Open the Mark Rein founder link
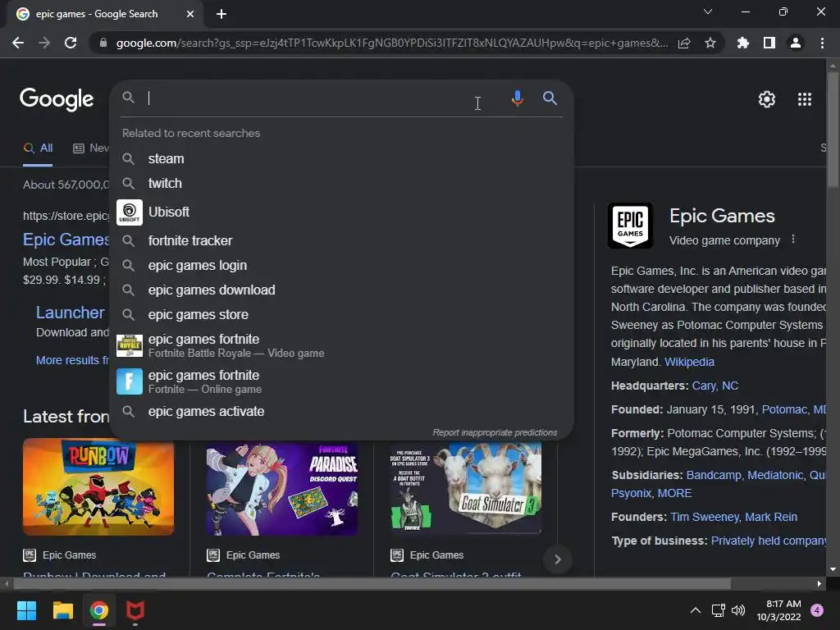 coord(771,517)
